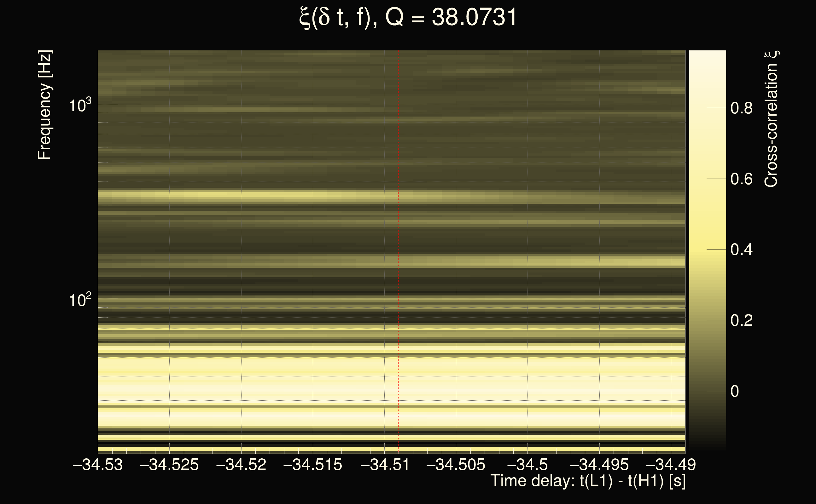The width and height of the screenshot is (816, 504).
Task: Click the -34.52 time axis label
Action: pyautogui.click(x=241, y=465)
